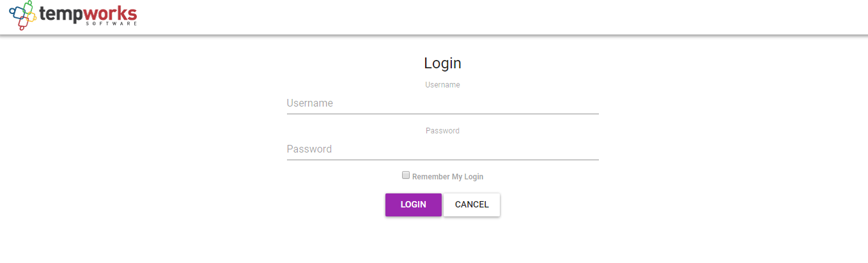The height and width of the screenshot is (263, 868).
Task: Click the Login page heading
Action: [x=442, y=63]
